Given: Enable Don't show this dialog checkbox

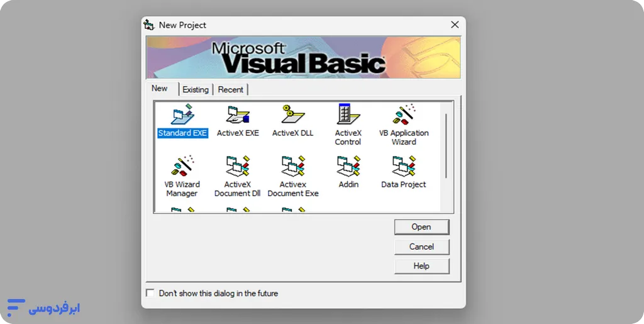Looking at the screenshot, I should coord(151,293).
